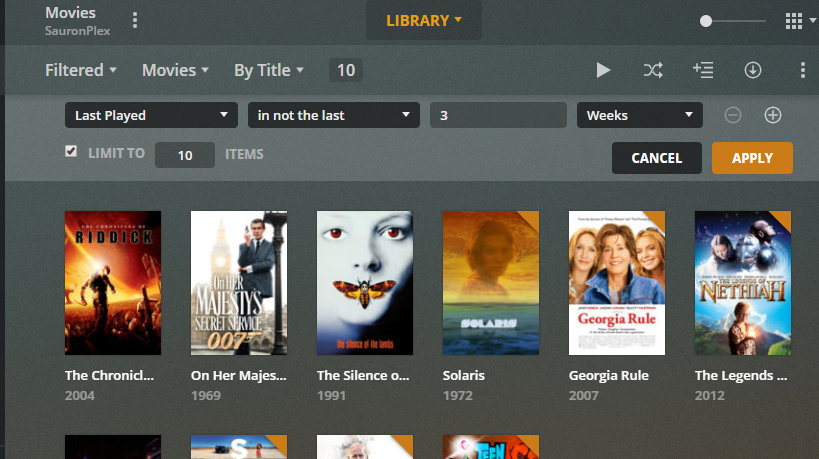Change the By Title sort order
819x459 pixels.
[x=268, y=70]
